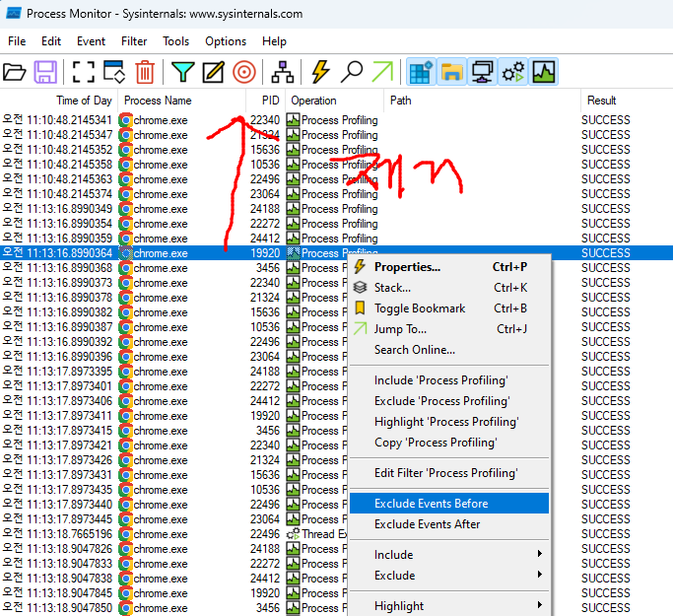Open the File menu
Screen dimensions: 673x616
tap(17, 41)
